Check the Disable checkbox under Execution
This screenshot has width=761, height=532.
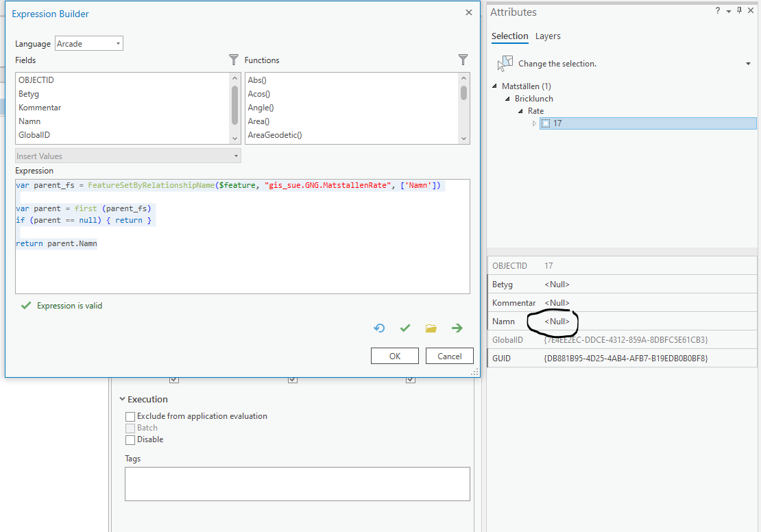tap(130, 439)
